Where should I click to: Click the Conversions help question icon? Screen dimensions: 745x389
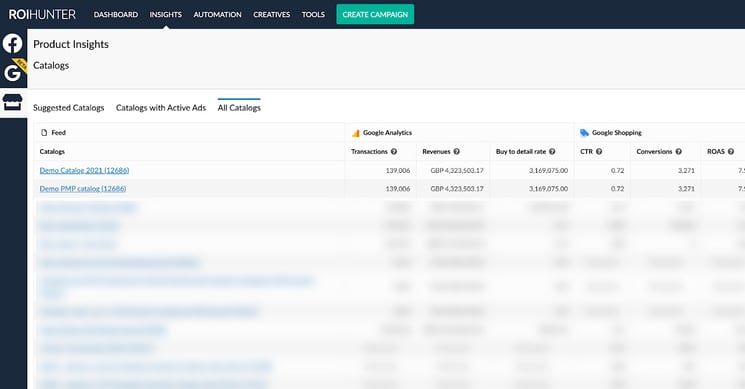(x=678, y=152)
